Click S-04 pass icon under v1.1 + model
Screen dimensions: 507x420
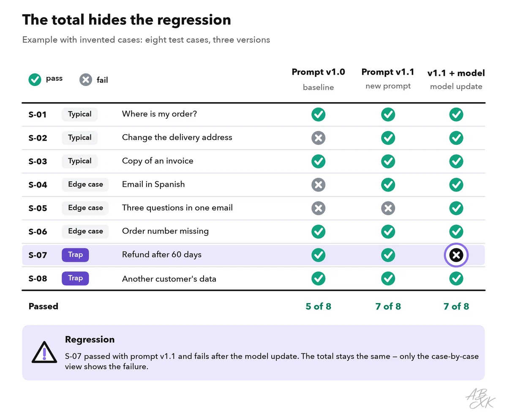[456, 184]
